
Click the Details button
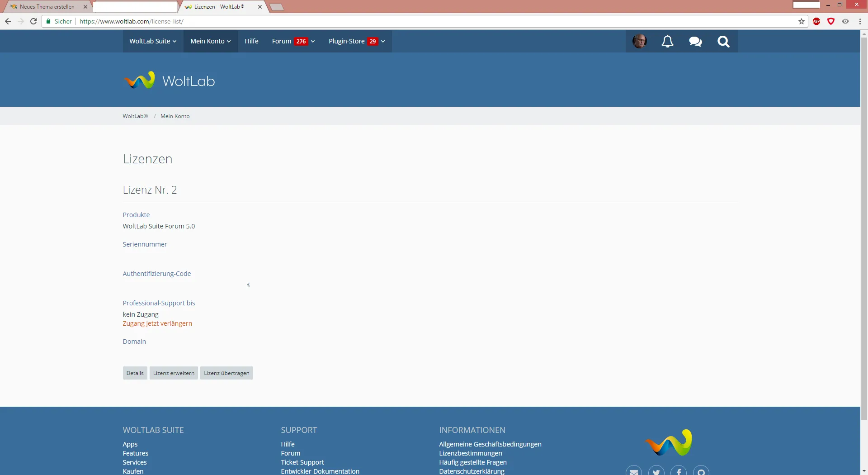tap(135, 373)
